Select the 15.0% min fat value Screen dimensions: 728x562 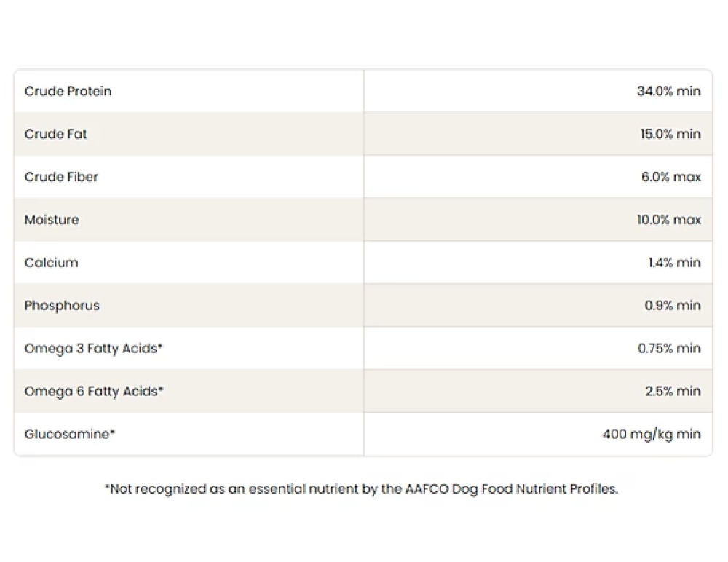[670, 134]
